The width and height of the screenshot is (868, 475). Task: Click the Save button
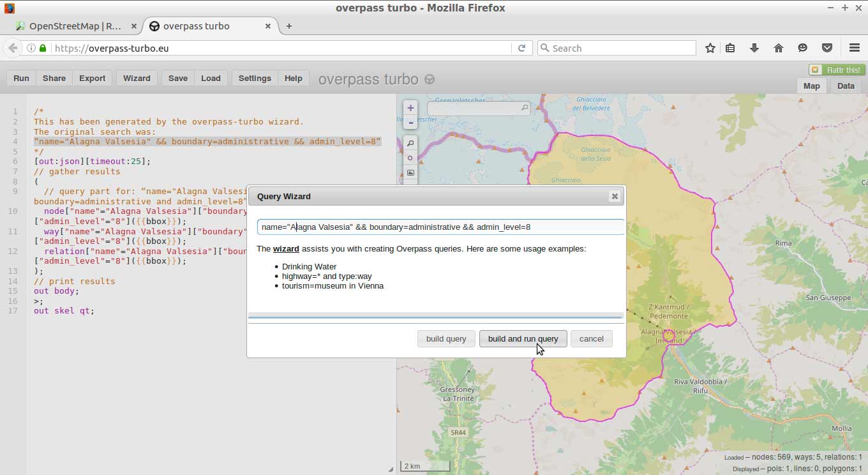[x=177, y=78]
